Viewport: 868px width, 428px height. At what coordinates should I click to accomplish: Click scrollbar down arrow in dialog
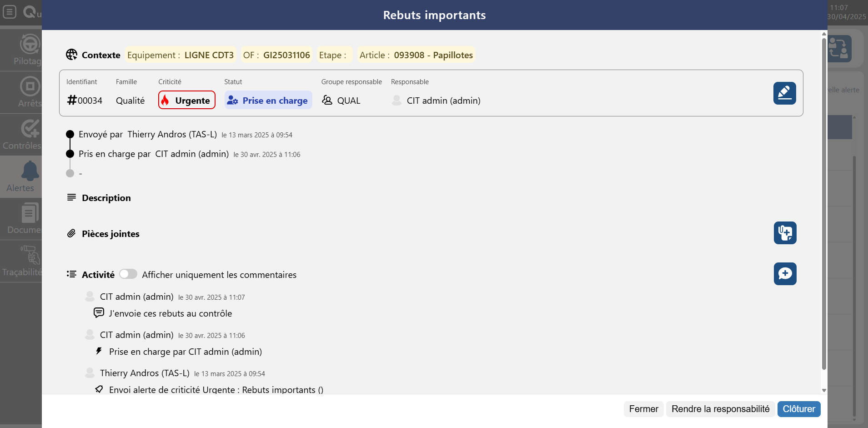click(824, 390)
